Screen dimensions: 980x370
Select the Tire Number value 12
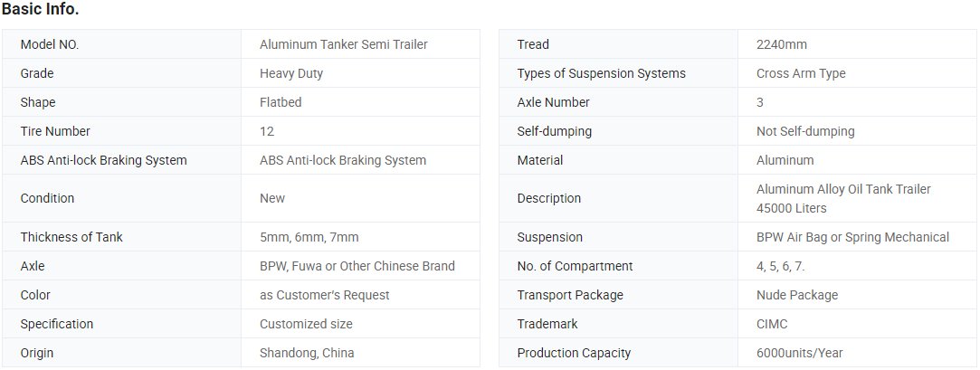click(267, 131)
